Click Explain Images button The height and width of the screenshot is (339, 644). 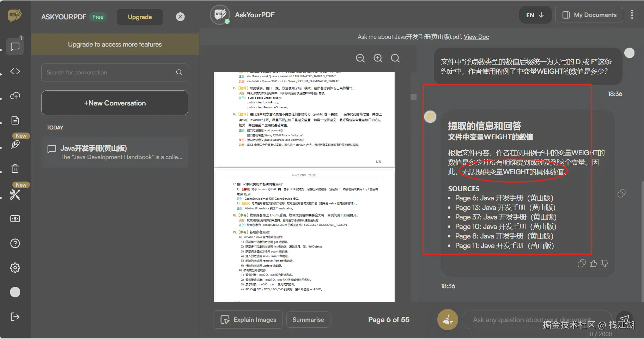click(x=248, y=320)
